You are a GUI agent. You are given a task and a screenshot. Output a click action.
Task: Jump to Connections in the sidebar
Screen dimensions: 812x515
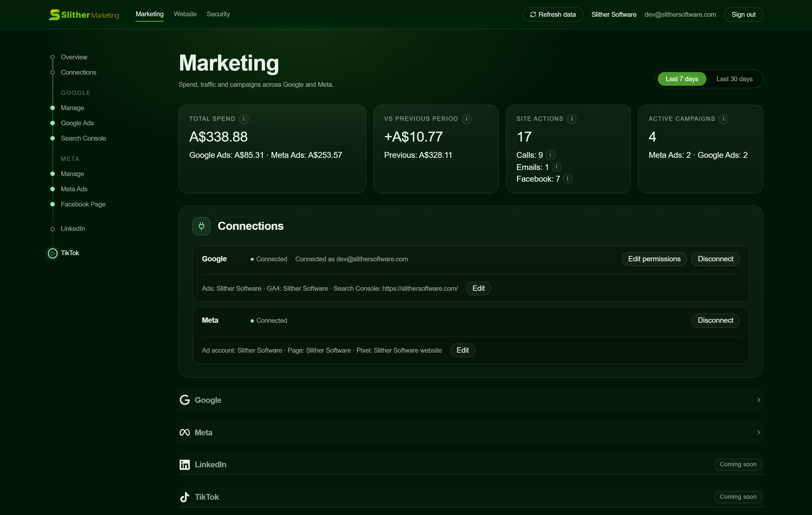click(x=78, y=72)
